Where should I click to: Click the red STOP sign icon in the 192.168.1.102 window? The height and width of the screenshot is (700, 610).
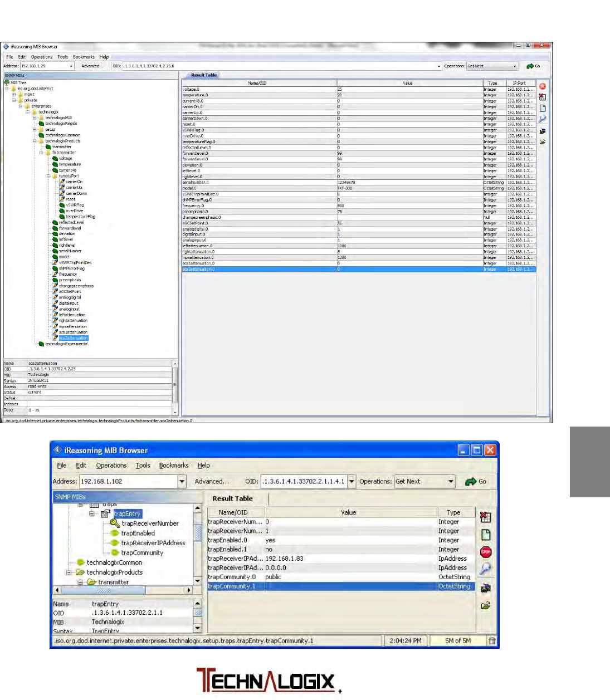[x=486, y=552]
